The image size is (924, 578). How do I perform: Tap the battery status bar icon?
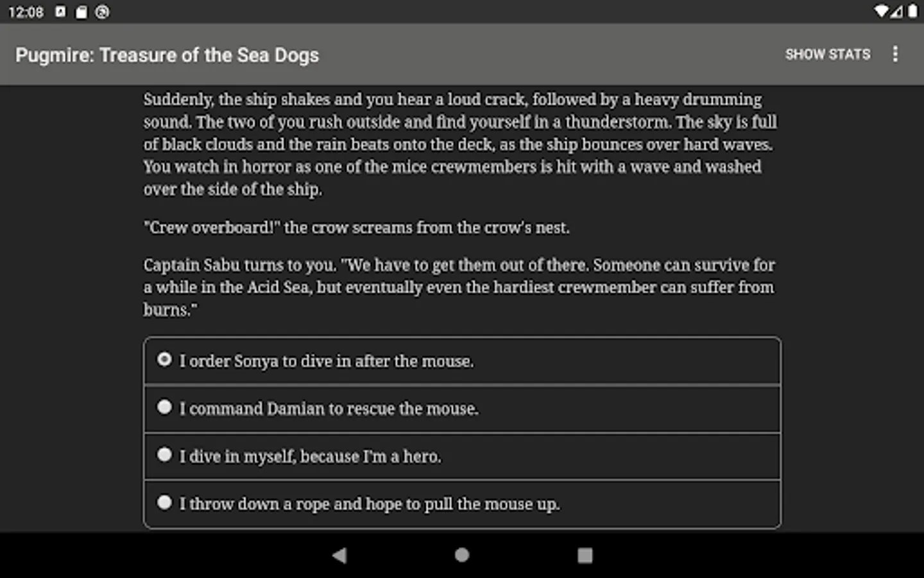tap(912, 12)
